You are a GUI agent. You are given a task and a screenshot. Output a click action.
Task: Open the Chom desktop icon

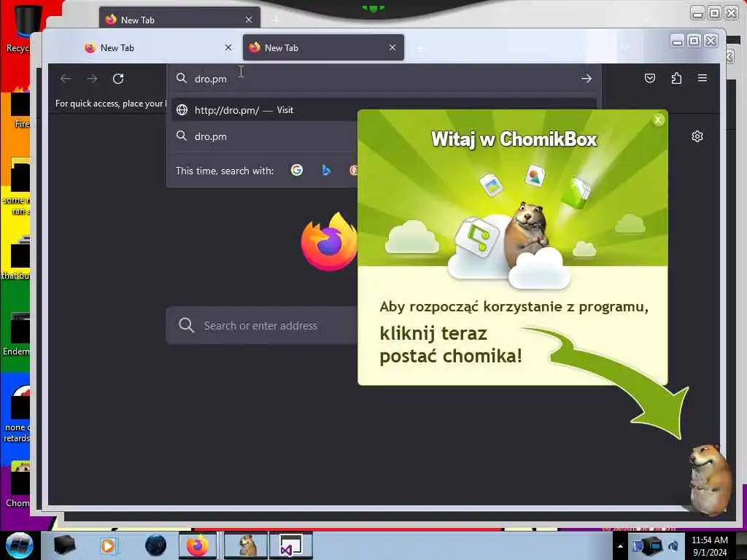click(x=18, y=484)
